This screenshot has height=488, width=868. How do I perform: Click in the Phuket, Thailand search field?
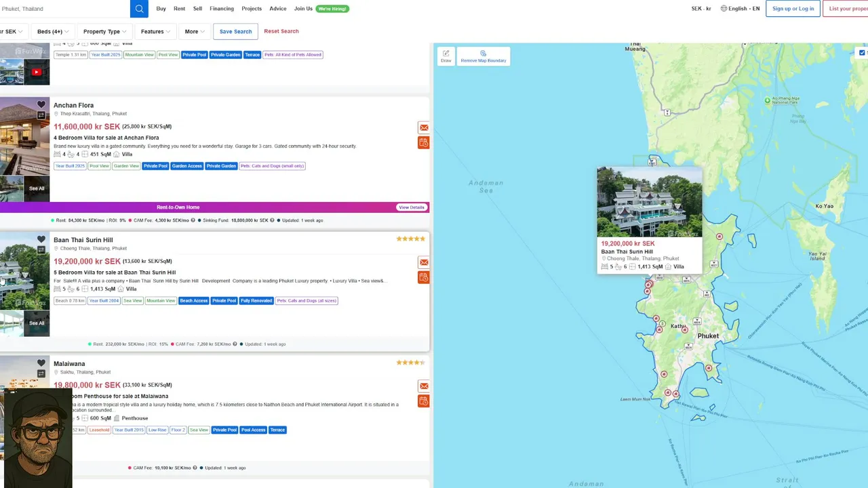click(x=65, y=9)
